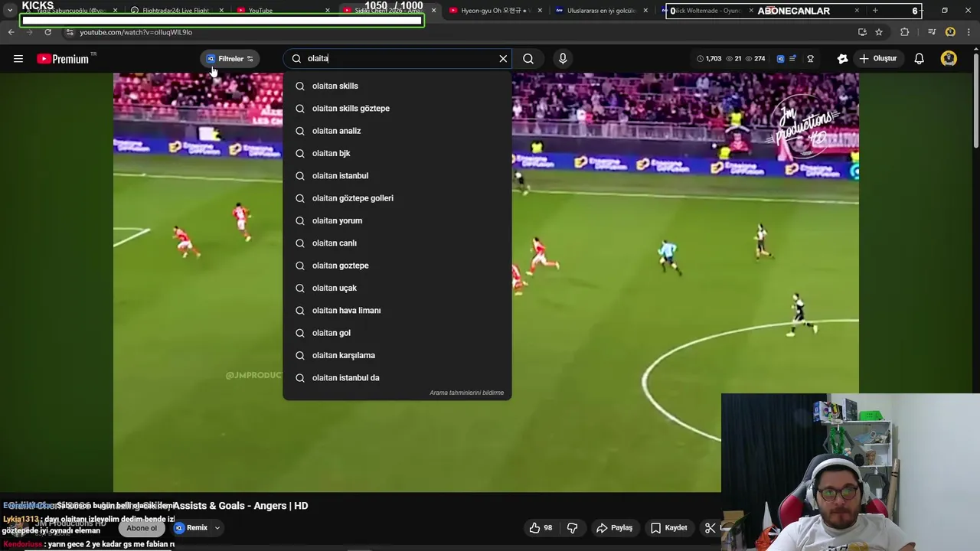Image resolution: width=980 pixels, height=551 pixels.
Task: Save the video with Kaydet
Action: [669, 528]
